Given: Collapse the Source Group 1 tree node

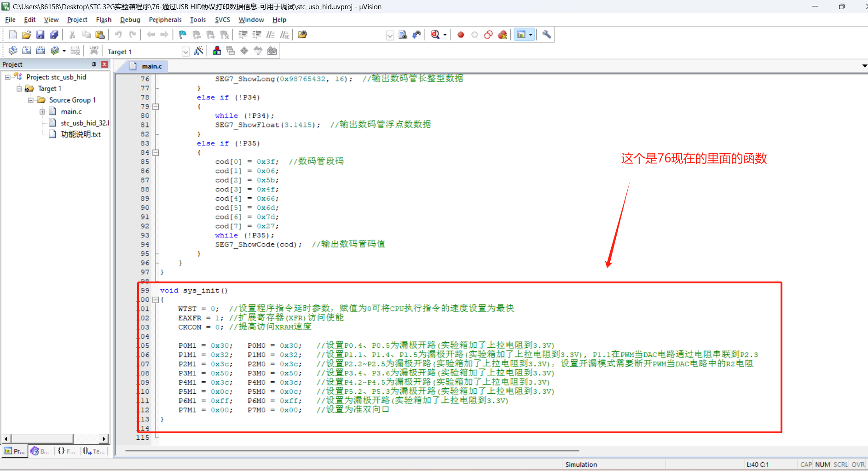Looking at the screenshot, I should (x=30, y=100).
